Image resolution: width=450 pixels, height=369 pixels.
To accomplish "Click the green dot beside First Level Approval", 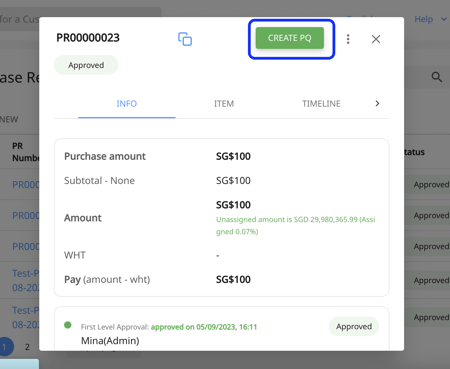I will click(68, 325).
